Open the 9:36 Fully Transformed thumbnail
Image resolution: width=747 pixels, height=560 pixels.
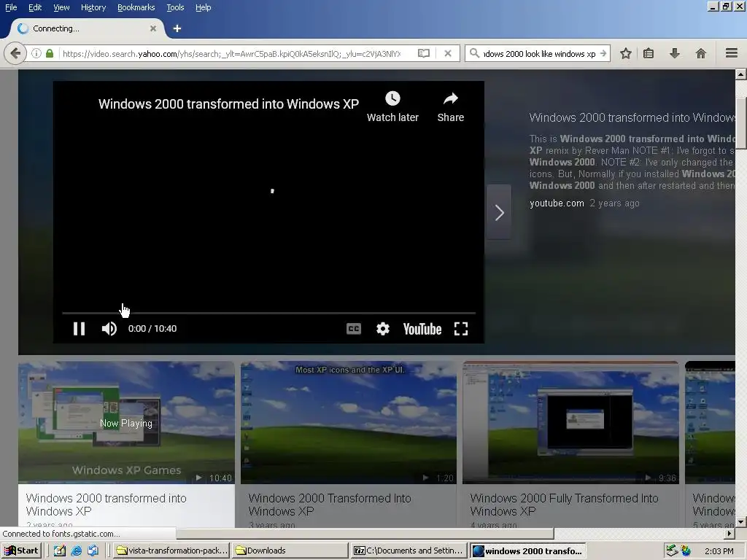[x=570, y=422]
